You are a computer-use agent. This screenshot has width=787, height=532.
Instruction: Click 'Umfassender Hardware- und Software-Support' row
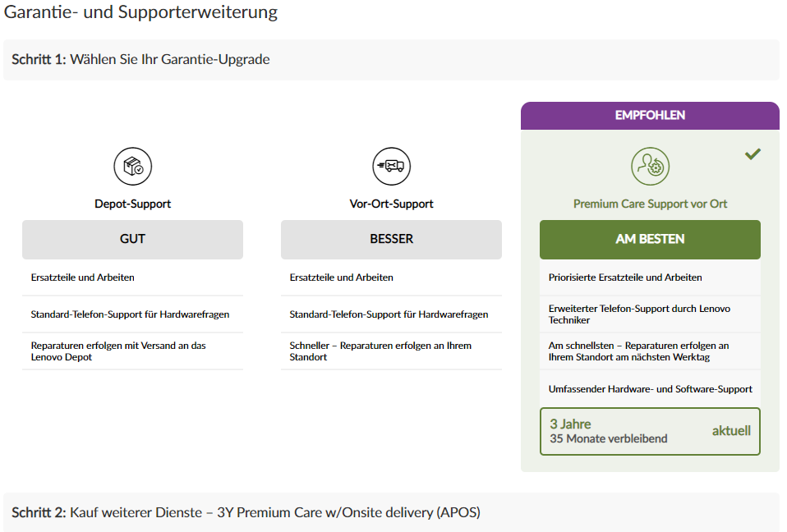tap(650, 388)
